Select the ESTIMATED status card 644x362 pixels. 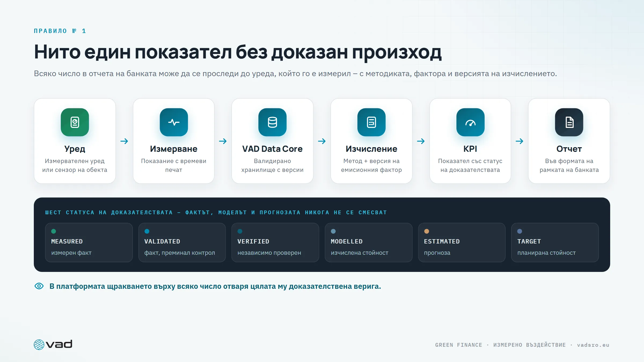click(x=462, y=242)
